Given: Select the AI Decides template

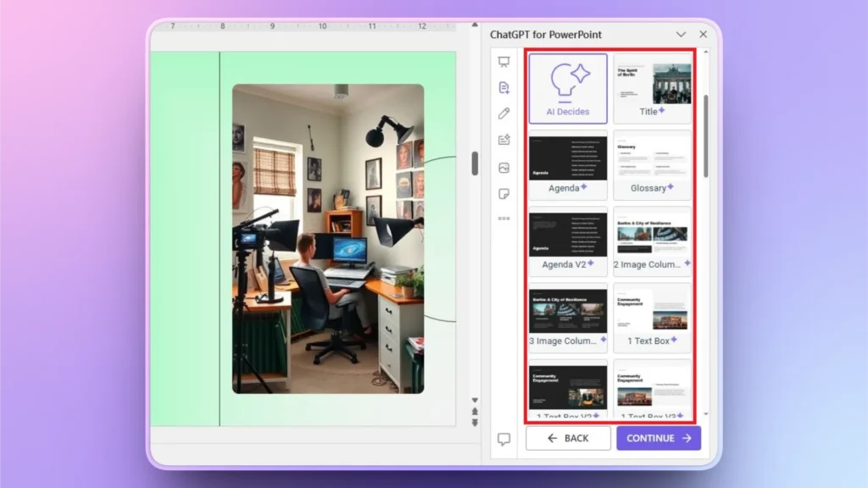Looking at the screenshot, I should (x=567, y=87).
